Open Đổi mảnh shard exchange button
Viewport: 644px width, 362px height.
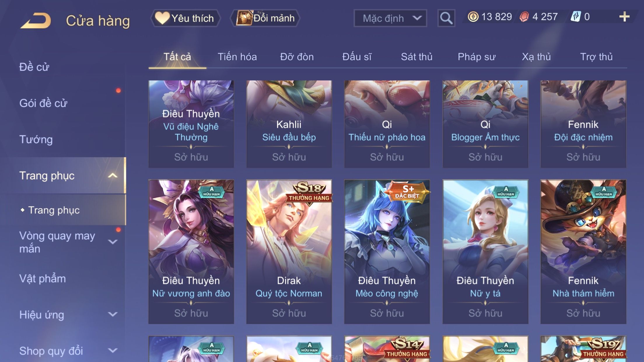coord(265,18)
